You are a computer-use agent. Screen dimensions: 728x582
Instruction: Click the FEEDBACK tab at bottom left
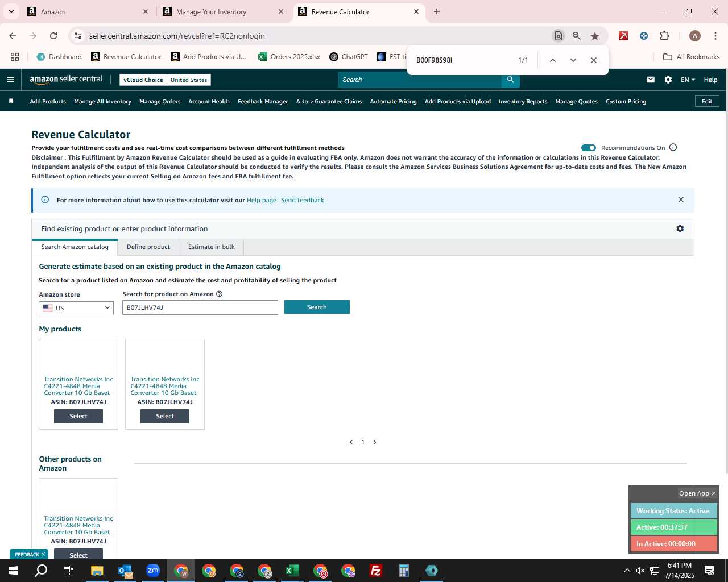29,554
